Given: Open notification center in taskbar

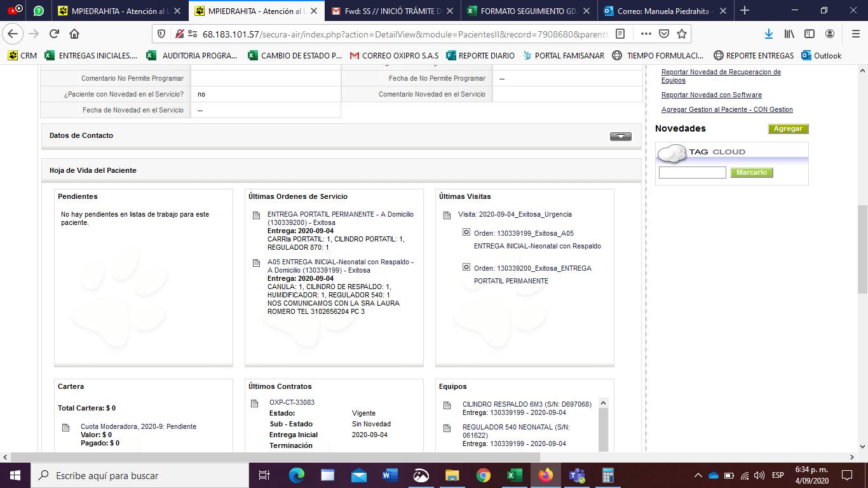Looking at the screenshot, I should coord(847,475).
